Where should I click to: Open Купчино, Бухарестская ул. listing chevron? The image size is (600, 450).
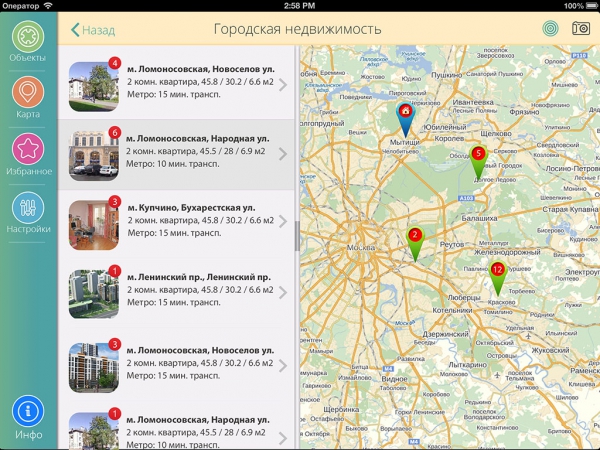[283, 221]
